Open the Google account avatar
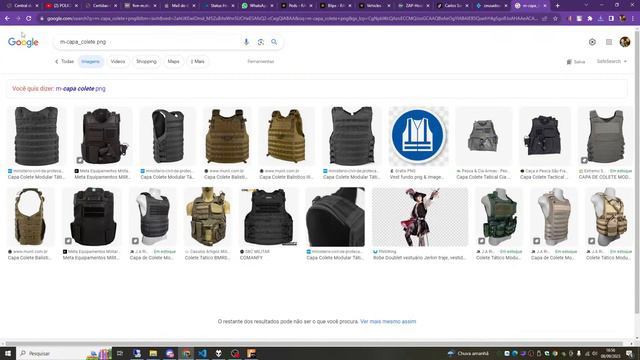The height and width of the screenshot is (360, 640). pos(624,42)
